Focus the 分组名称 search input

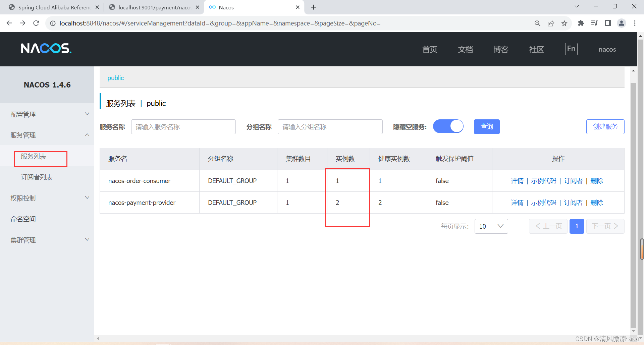tap(330, 127)
